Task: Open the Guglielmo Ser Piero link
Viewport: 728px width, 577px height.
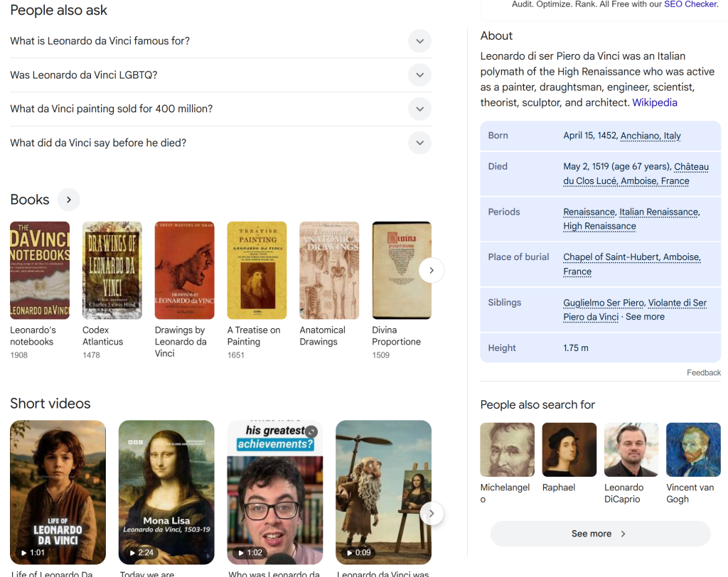Action: 604,303
